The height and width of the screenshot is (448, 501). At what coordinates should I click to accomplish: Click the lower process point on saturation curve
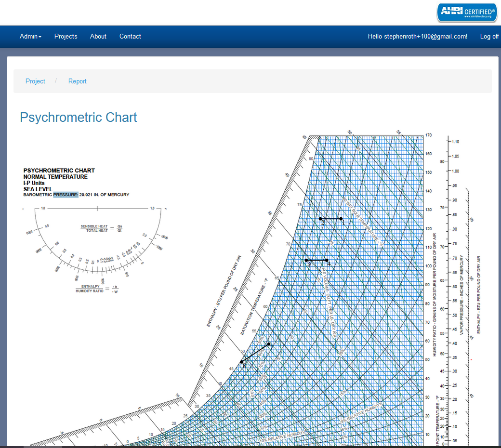coord(242,362)
